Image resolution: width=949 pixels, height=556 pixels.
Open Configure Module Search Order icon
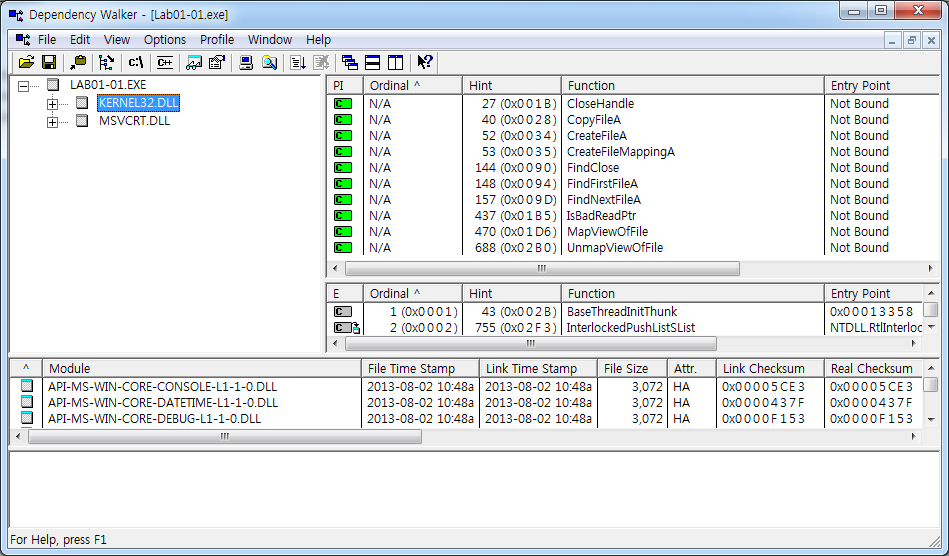click(269, 62)
